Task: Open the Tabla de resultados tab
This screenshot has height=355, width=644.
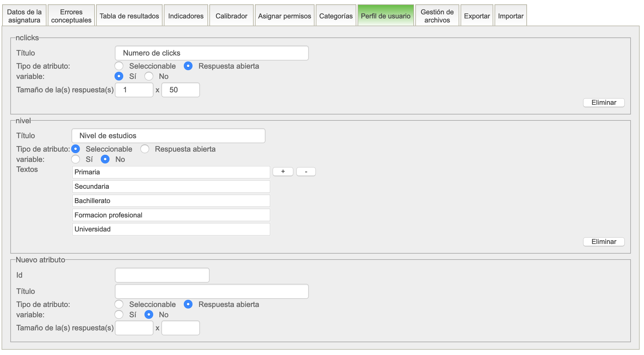Action: tap(129, 16)
